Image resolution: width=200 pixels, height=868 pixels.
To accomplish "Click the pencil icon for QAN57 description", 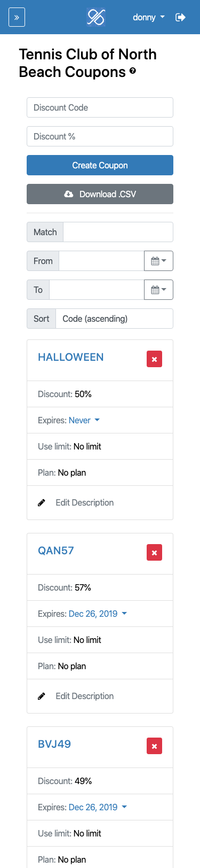I will (42, 696).
